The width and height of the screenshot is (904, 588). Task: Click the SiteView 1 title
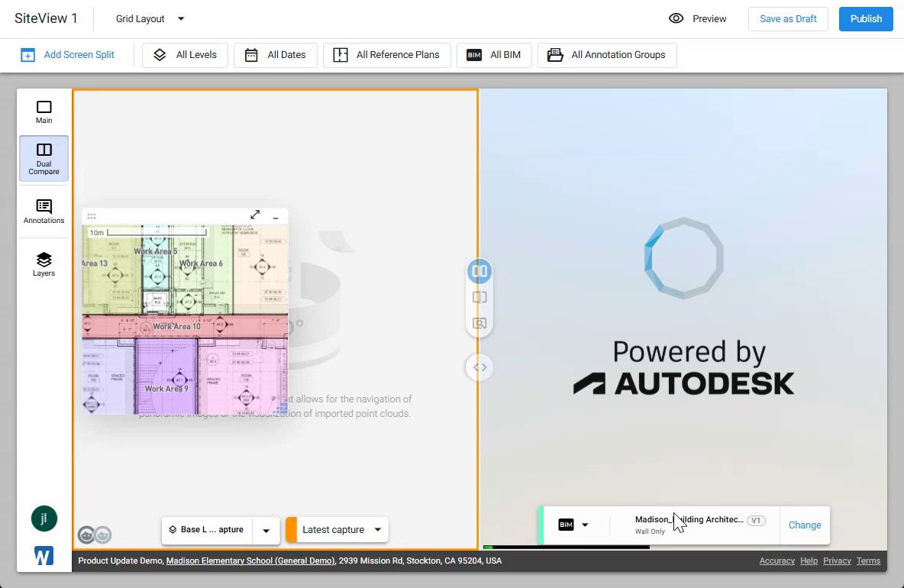[46, 18]
